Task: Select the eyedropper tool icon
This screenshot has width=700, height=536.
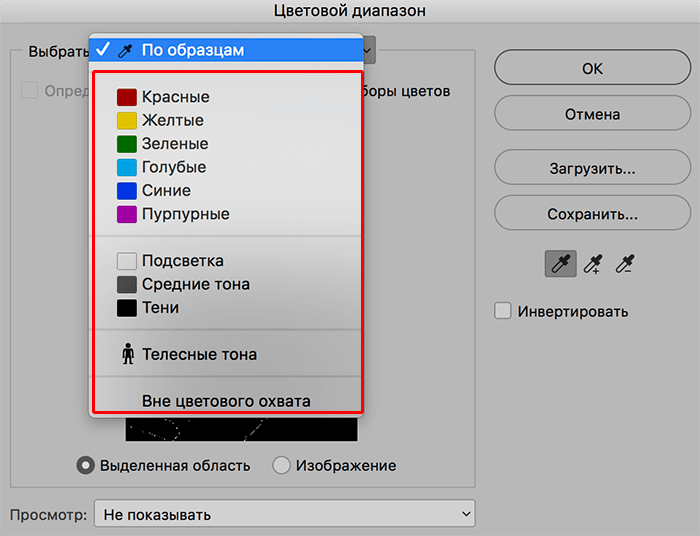Action: (x=560, y=264)
